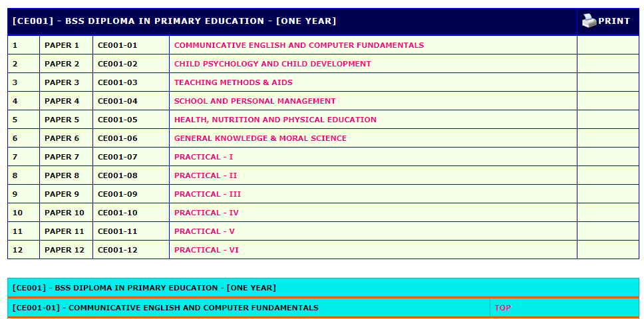Open the Practical - I link
The height and width of the screenshot is (319, 644).
204,157
